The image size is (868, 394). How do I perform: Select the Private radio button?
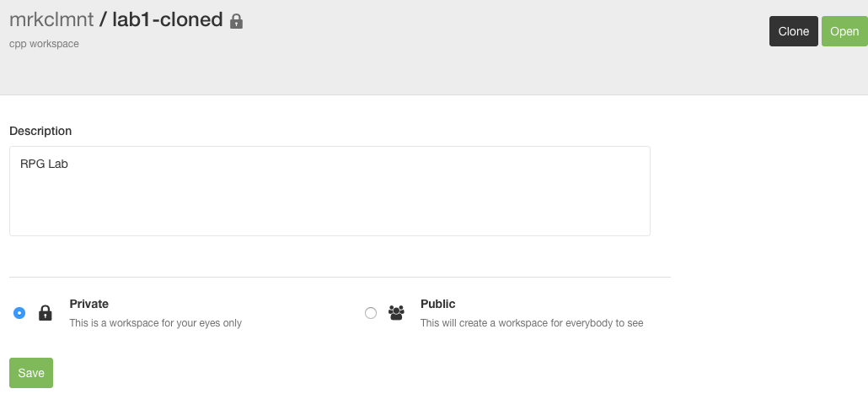tap(19, 313)
